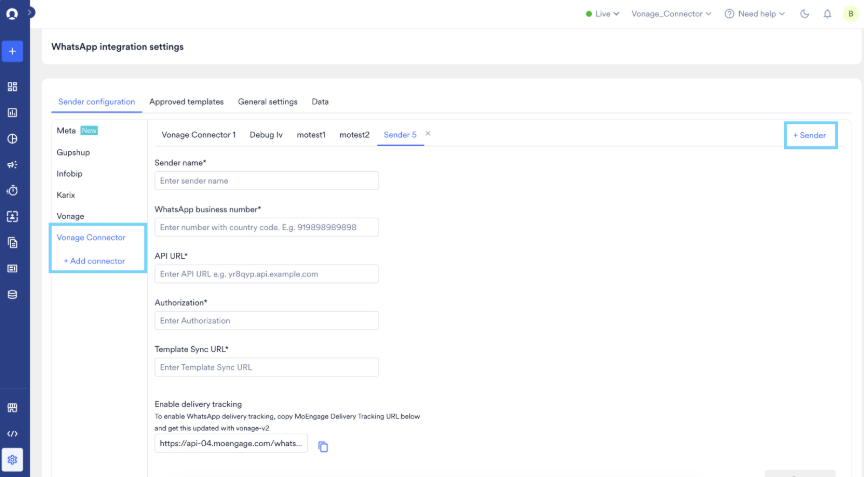The height and width of the screenshot is (477, 864).
Task: Focus the Template Sync URL field
Action: (x=267, y=367)
